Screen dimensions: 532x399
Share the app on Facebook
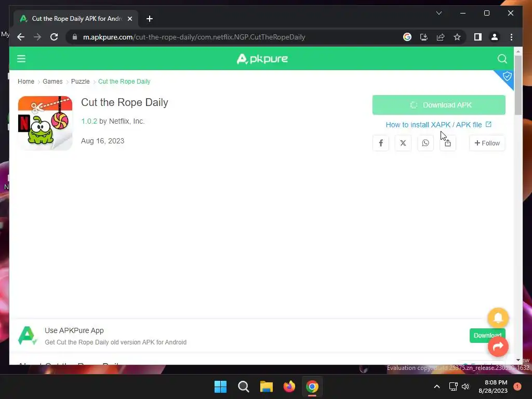[381, 143]
